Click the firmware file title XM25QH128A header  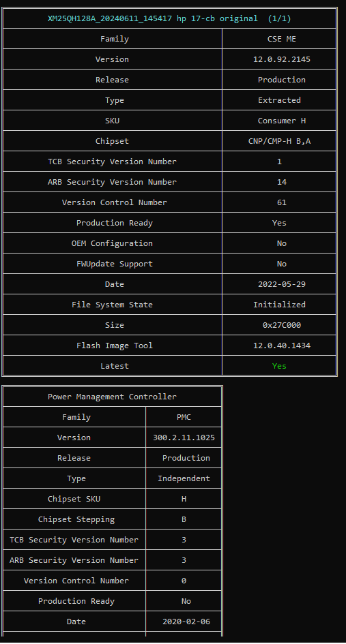pyautogui.click(x=169, y=18)
